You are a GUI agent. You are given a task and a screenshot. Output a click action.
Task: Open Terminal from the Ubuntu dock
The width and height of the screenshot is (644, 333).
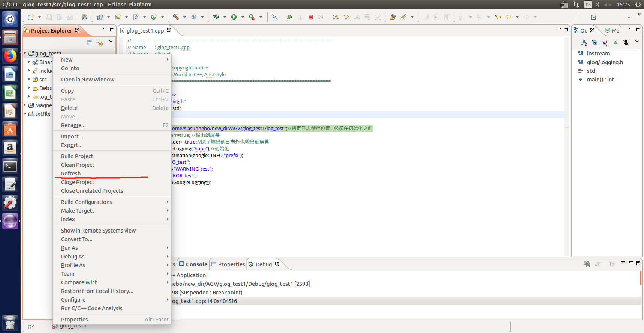[10, 166]
